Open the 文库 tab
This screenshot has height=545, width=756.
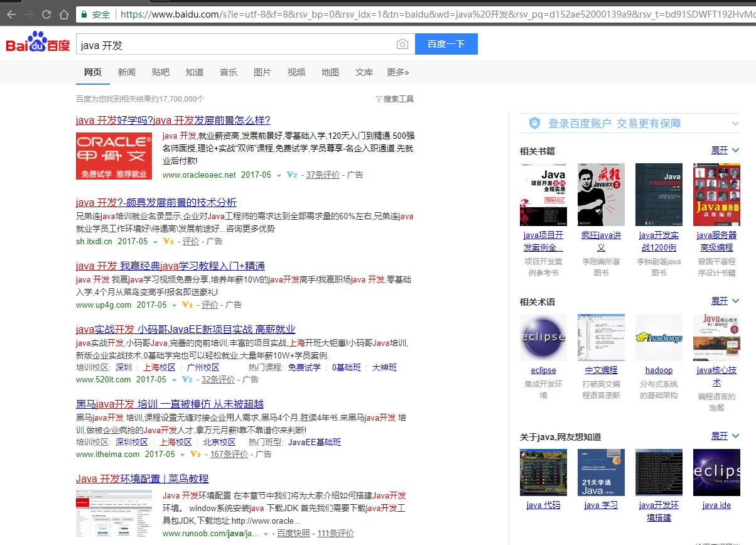click(x=364, y=72)
